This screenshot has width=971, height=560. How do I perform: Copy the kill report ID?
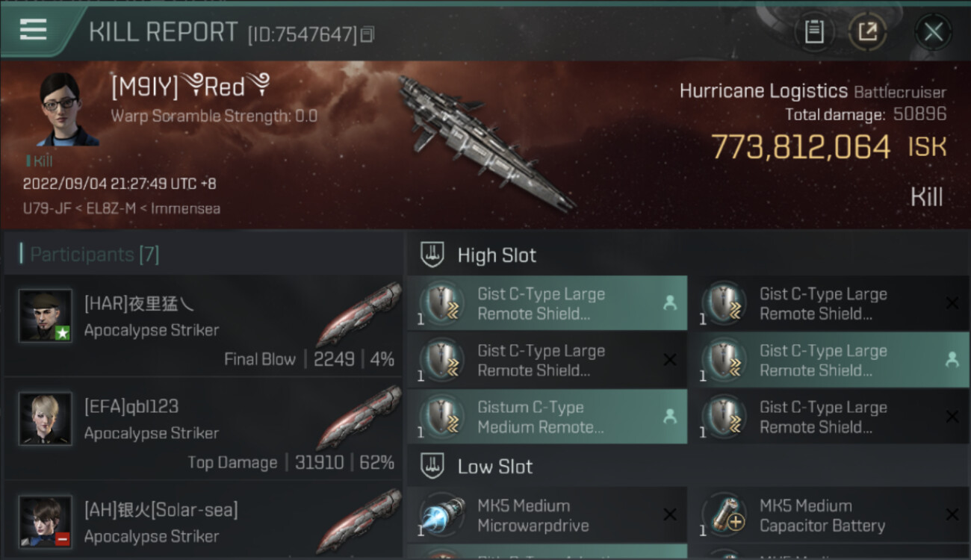pos(366,34)
